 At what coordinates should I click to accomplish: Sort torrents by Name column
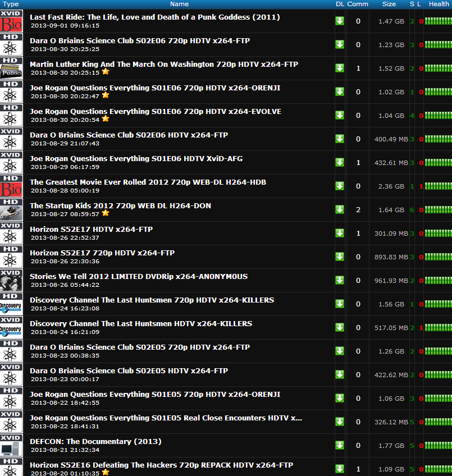(179, 4)
